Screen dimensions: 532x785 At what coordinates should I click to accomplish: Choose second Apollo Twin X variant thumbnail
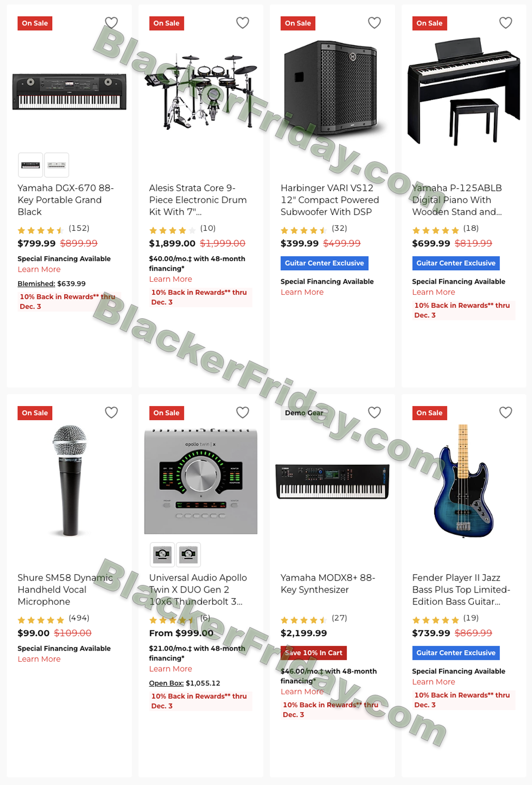(x=188, y=554)
